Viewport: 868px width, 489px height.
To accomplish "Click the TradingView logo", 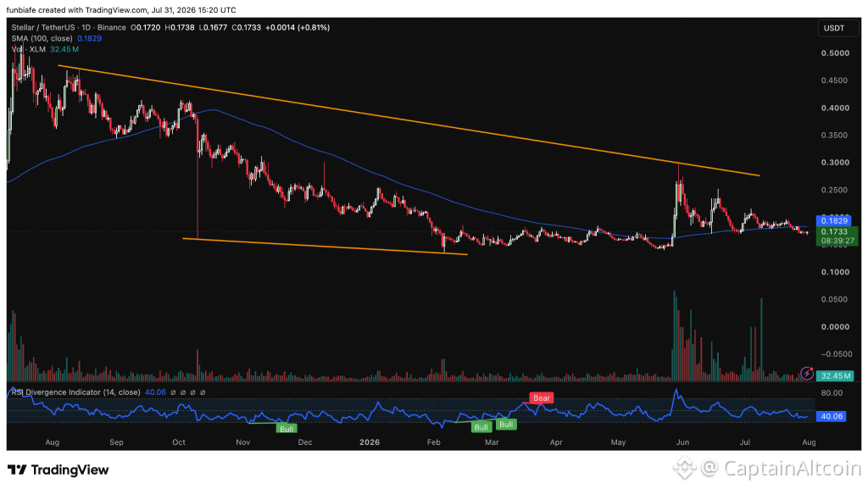I will pyautogui.click(x=58, y=470).
